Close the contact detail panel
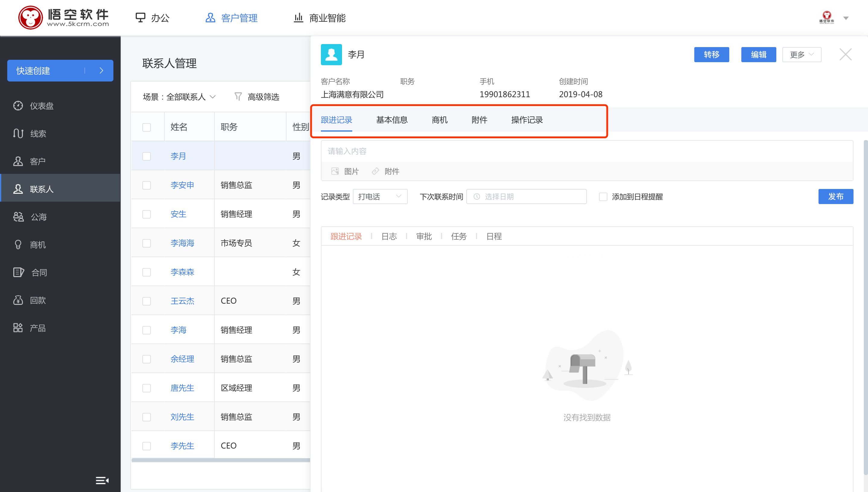Image resolution: width=868 pixels, height=492 pixels. (845, 54)
